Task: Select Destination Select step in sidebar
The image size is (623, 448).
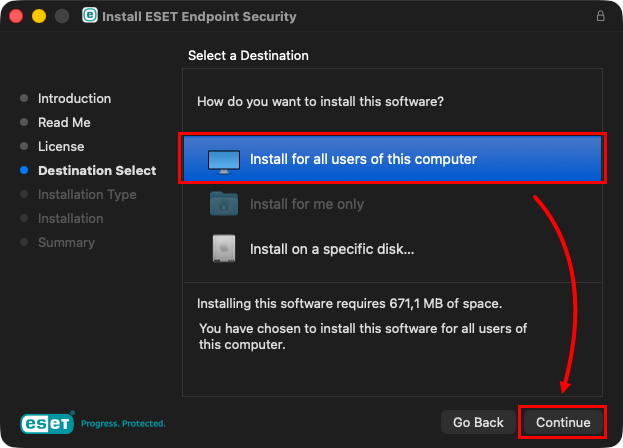Action: tap(97, 171)
